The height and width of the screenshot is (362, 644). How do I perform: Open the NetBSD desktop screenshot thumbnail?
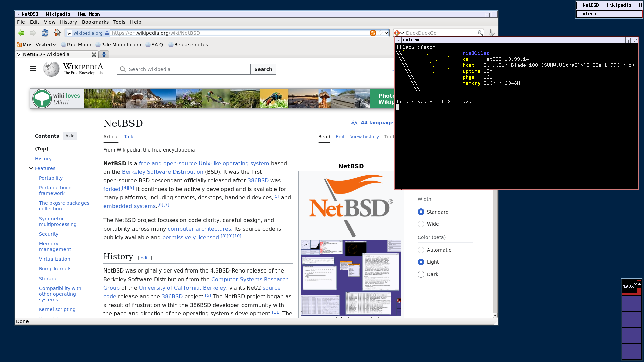pos(351,278)
